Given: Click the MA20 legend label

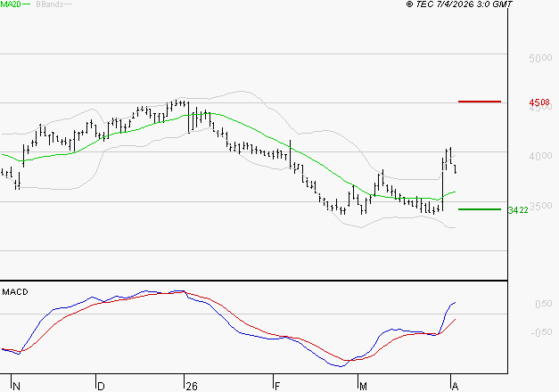Looking at the screenshot, I should click(x=11, y=4).
